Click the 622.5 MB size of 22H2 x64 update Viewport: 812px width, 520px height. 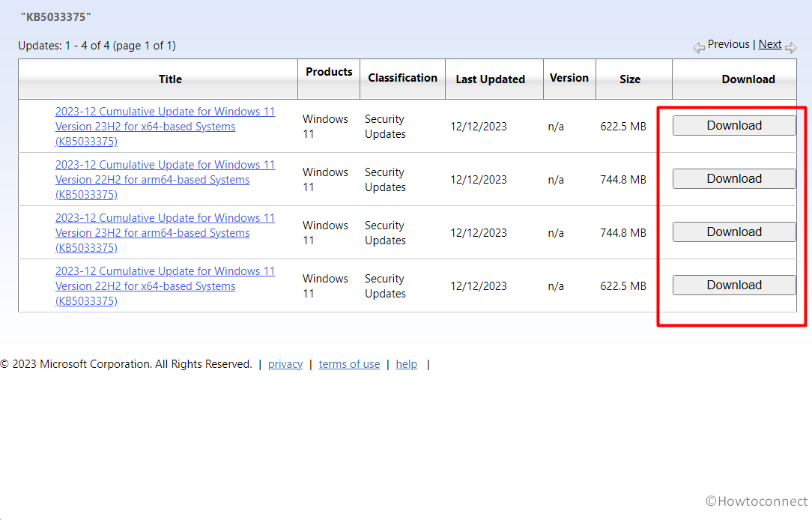[x=623, y=286]
